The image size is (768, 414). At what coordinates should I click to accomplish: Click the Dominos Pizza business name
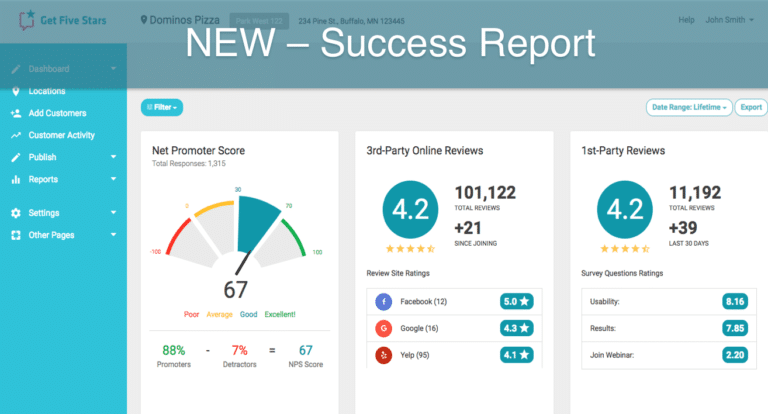(x=184, y=20)
